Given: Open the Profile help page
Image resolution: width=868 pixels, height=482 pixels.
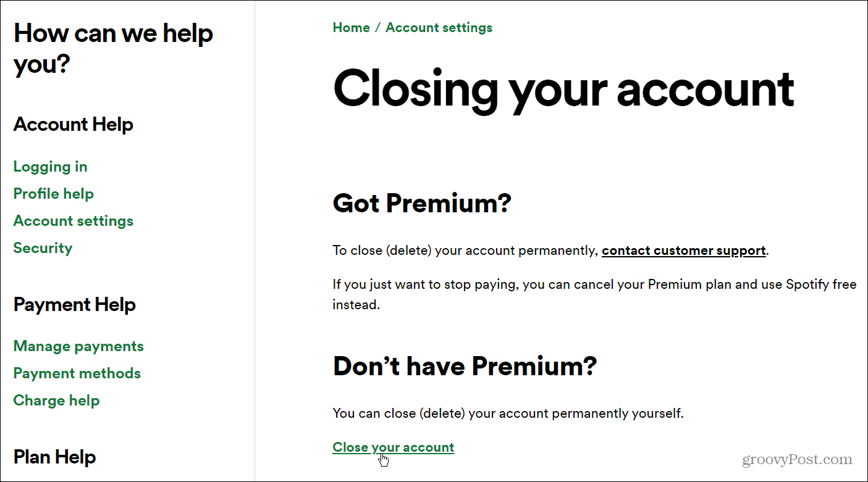Looking at the screenshot, I should (x=53, y=193).
